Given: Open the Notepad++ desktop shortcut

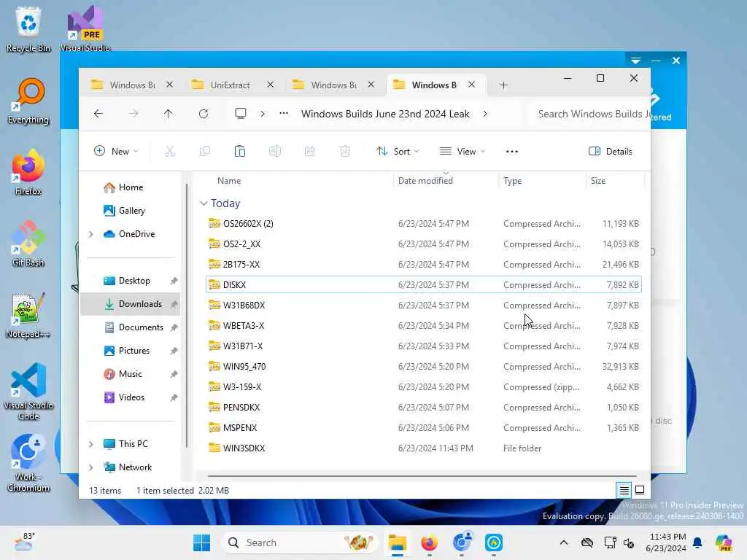Looking at the screenshot, I should tap(28, 315).
